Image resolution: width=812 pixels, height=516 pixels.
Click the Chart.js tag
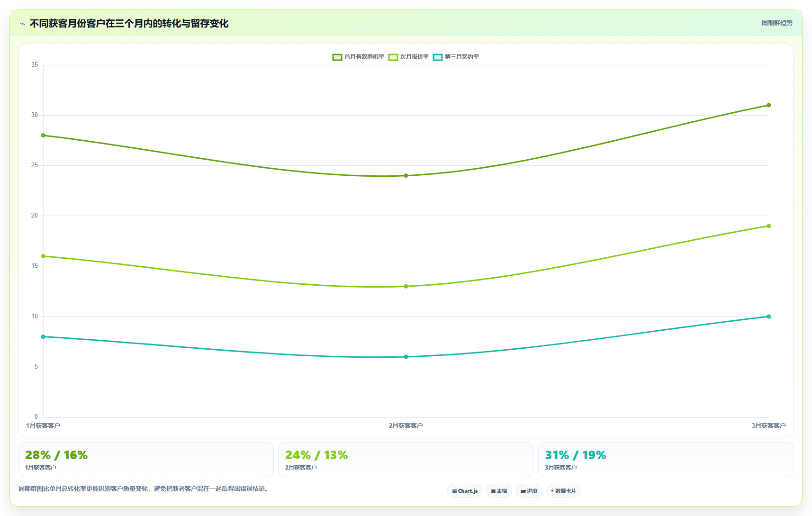[x=465, y=491]
